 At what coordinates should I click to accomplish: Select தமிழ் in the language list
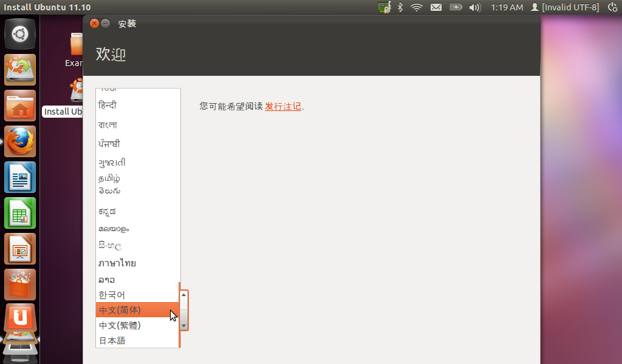pos(137,178)
